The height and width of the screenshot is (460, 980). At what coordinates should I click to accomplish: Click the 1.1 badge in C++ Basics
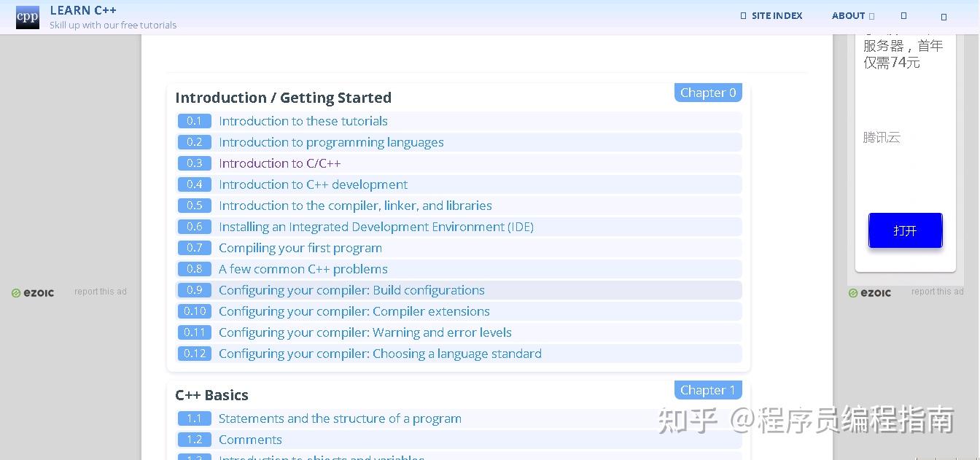click(194, 418)
